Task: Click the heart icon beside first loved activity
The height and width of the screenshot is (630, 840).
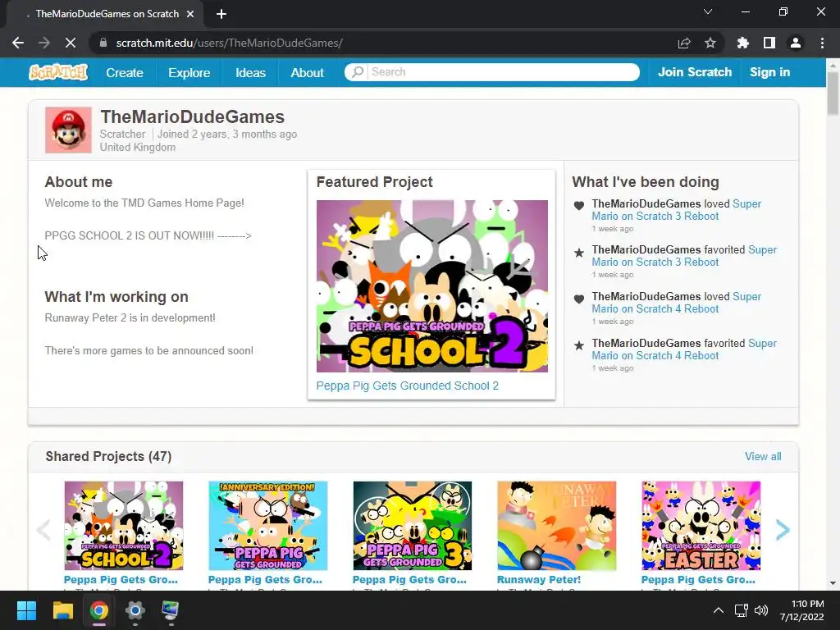Action: [x=579, y=205]
